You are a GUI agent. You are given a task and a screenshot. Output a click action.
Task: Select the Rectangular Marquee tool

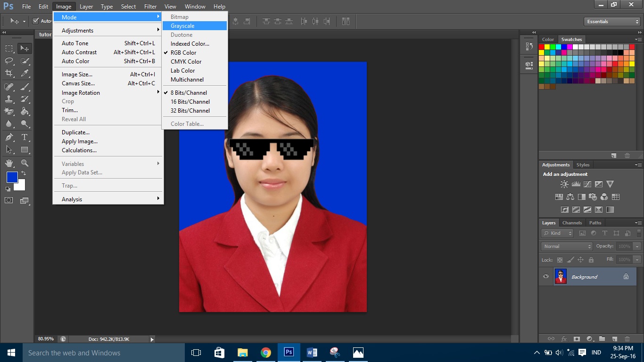tap(9, 48)
